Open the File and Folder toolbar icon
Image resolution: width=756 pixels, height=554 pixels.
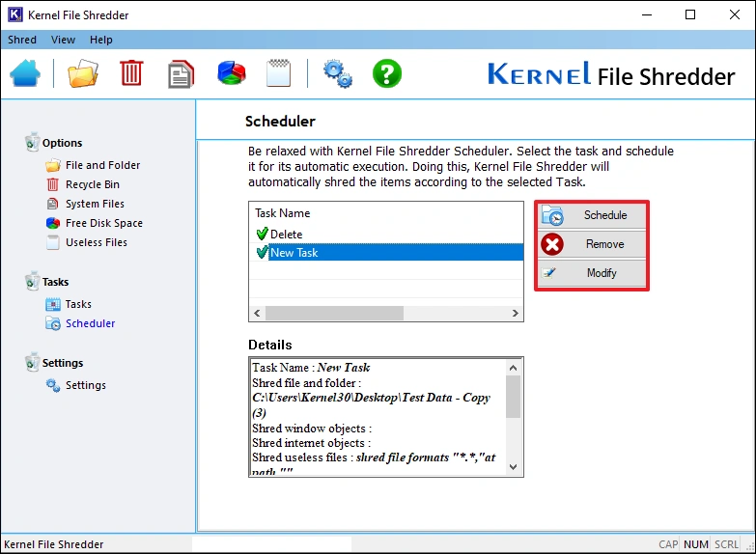[83, 73]
